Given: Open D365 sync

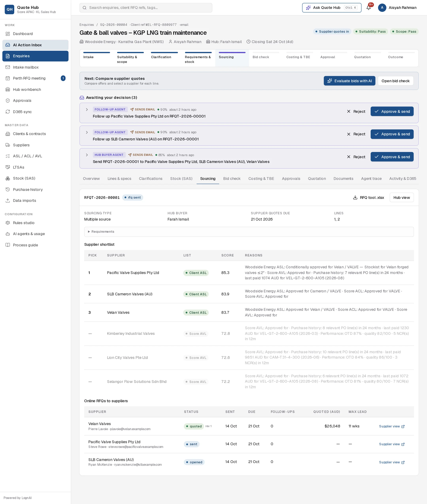Looking at the screenshot, I should tap(35, 112).
